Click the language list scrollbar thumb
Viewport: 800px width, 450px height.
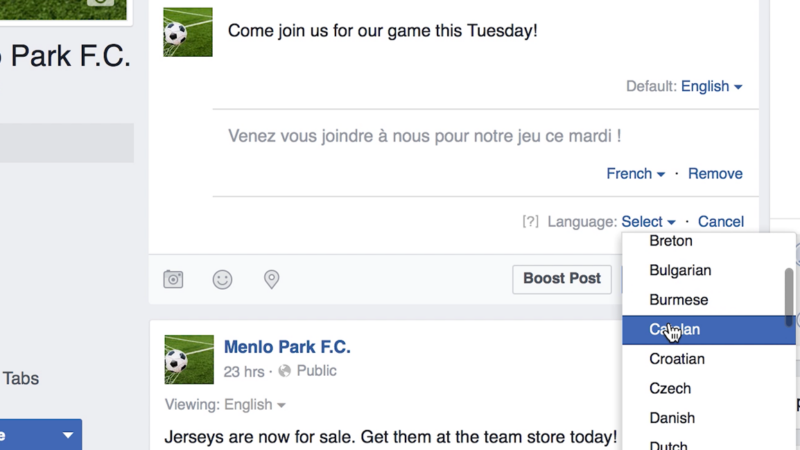point(789,296)
